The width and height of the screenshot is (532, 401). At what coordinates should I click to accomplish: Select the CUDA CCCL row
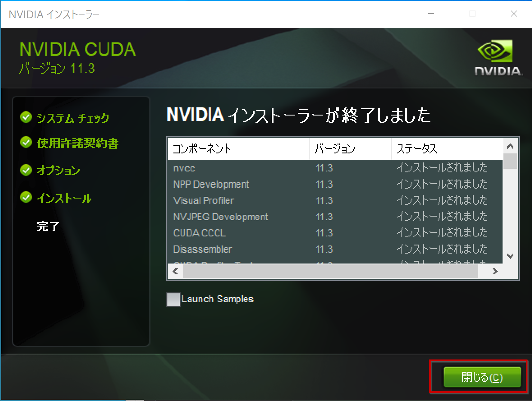click(335, 233)
